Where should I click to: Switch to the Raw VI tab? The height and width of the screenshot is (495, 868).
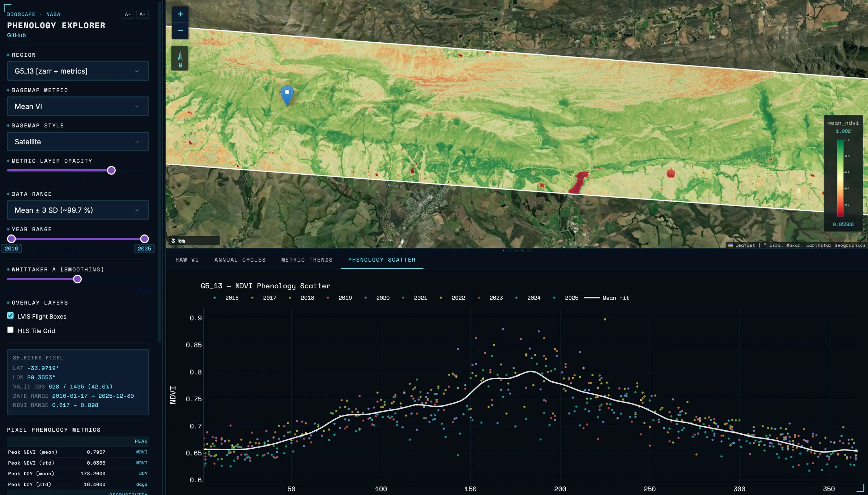coord(187,260)
